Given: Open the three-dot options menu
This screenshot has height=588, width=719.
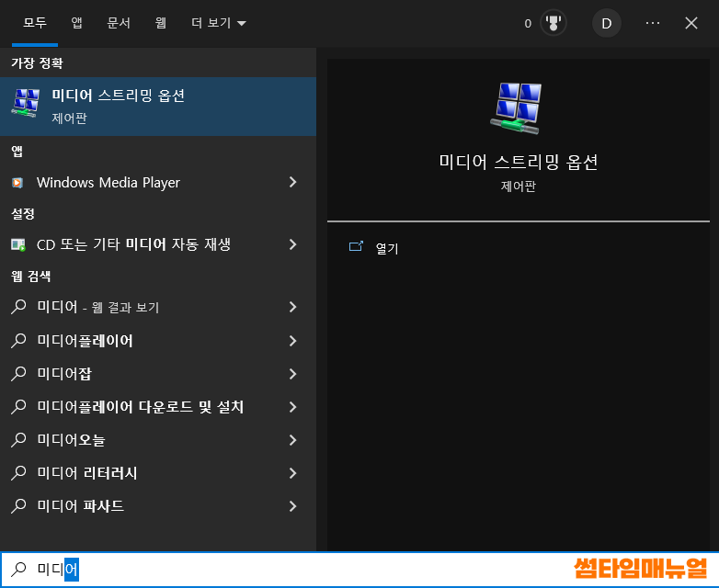Looking at the screenshot, I should 653,23.
